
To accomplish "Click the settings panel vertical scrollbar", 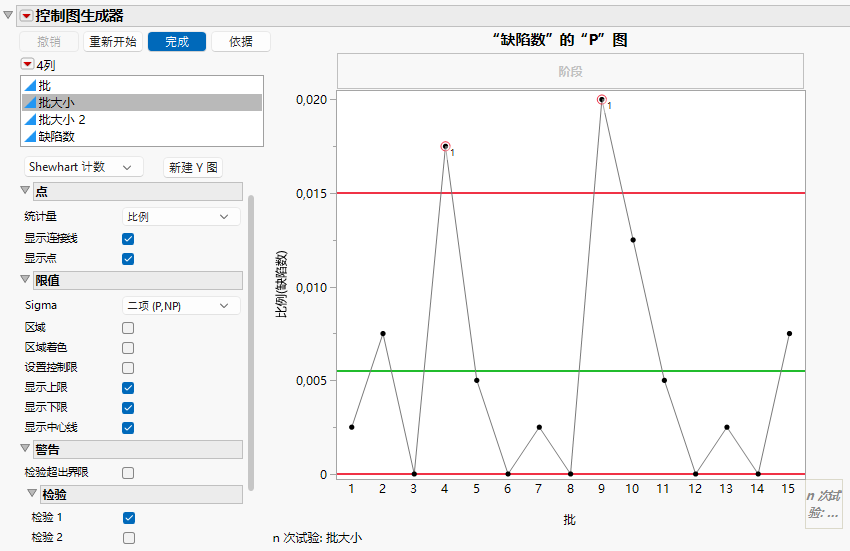I will (251, 343).
